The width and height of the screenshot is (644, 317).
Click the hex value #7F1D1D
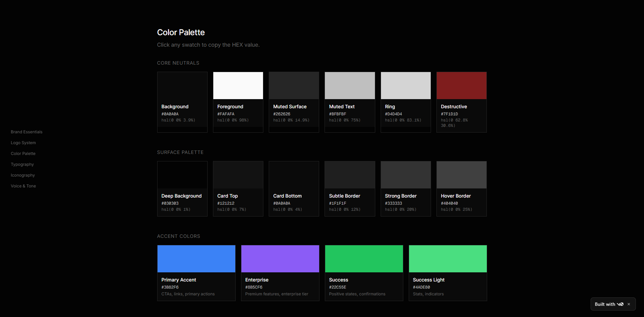(x=449, y=114)
